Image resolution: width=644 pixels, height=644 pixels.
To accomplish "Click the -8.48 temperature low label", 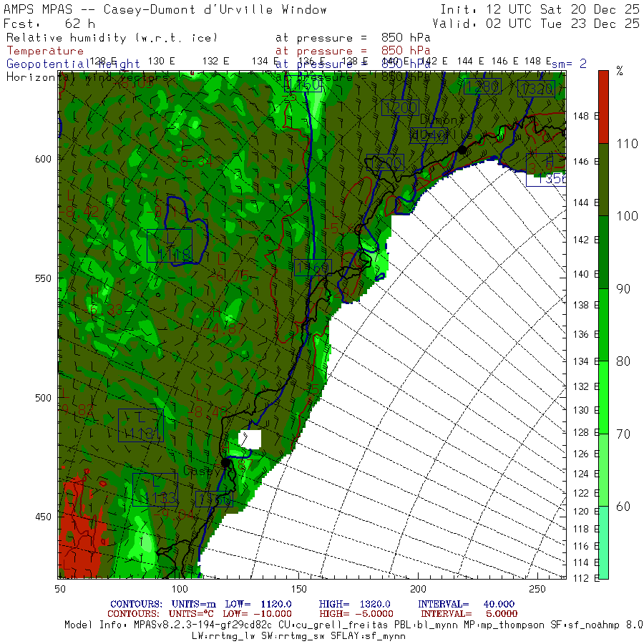I will [208, 411].
